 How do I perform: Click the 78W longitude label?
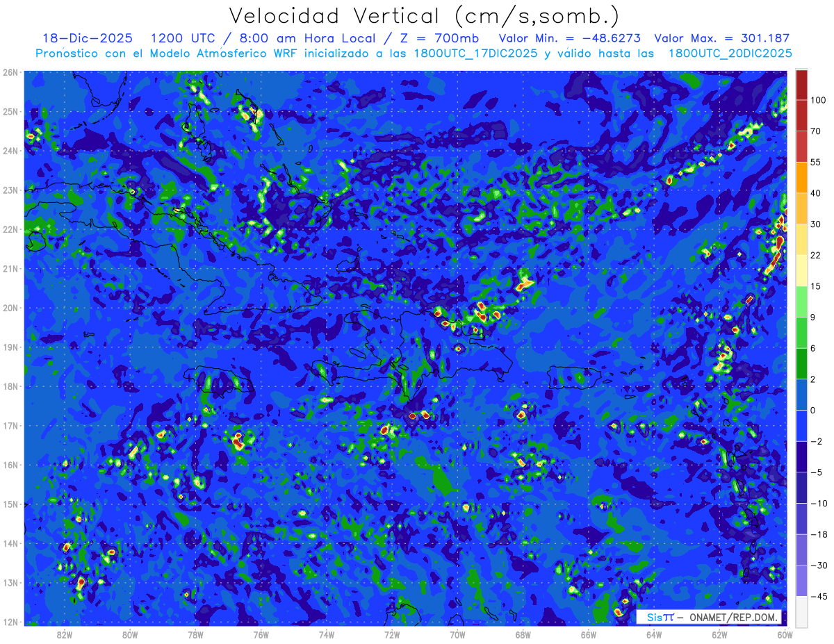(x=195, y=635)
